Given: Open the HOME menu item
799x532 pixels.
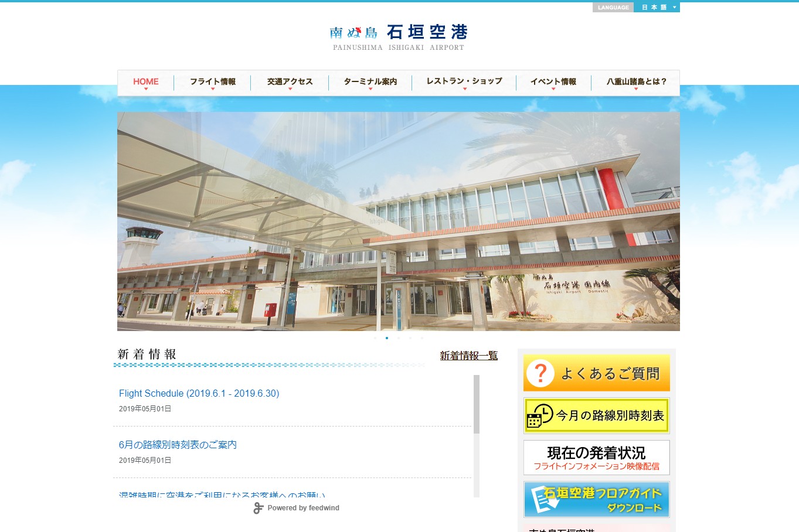Looking at the screenshot, I should pos(145,82).
